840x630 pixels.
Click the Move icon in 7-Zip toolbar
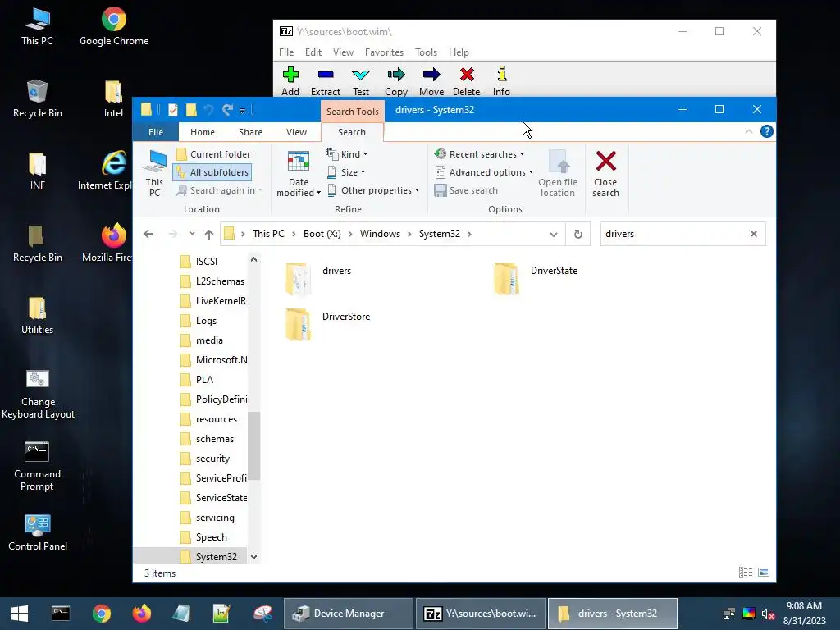[x=431, y=81]
